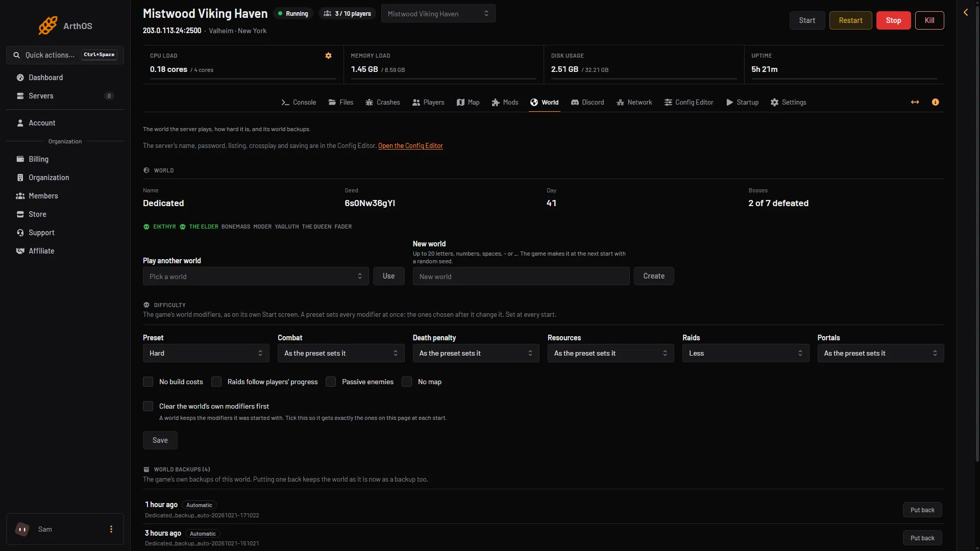The height and width of the screenshot is (551, 980).
Task: Click the Affiliate handshake icon in sidebar
Action: point(20,251)
